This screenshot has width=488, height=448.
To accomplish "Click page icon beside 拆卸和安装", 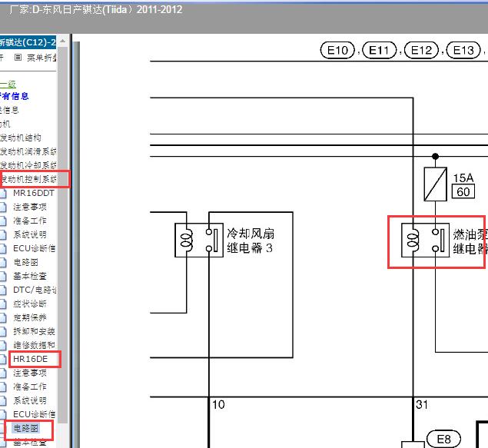I will (x=3, y=331).
